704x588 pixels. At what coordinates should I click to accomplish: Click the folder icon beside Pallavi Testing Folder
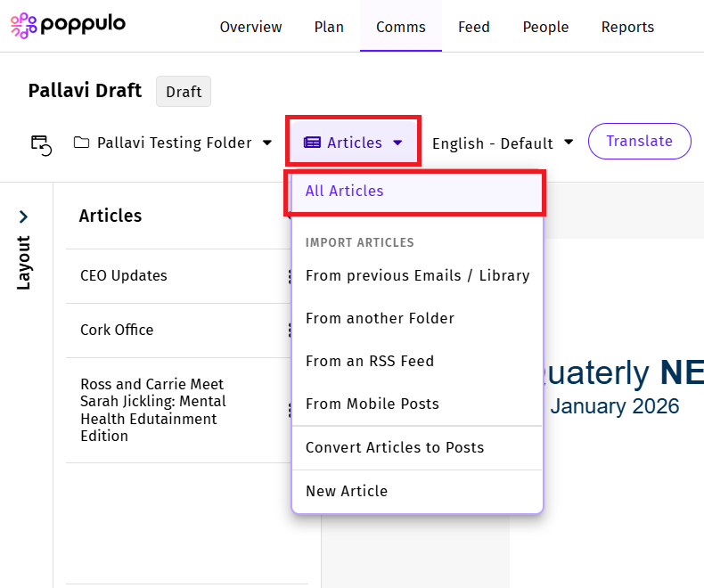point(82,143)
